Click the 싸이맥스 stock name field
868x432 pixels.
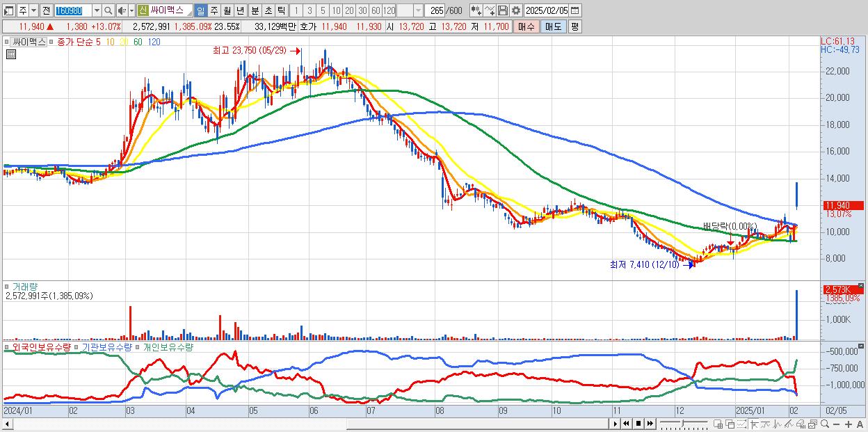point(170,10)
